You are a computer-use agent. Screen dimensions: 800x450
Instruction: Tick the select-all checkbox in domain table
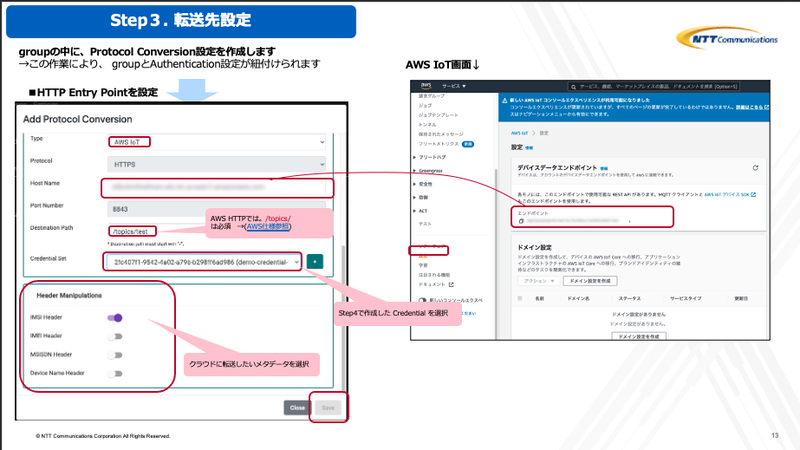520,298
